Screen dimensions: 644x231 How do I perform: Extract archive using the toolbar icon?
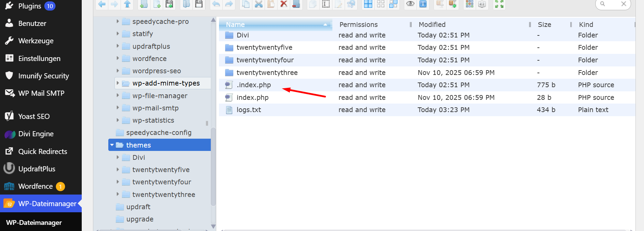pyautogui.click(x=440, y=4)
